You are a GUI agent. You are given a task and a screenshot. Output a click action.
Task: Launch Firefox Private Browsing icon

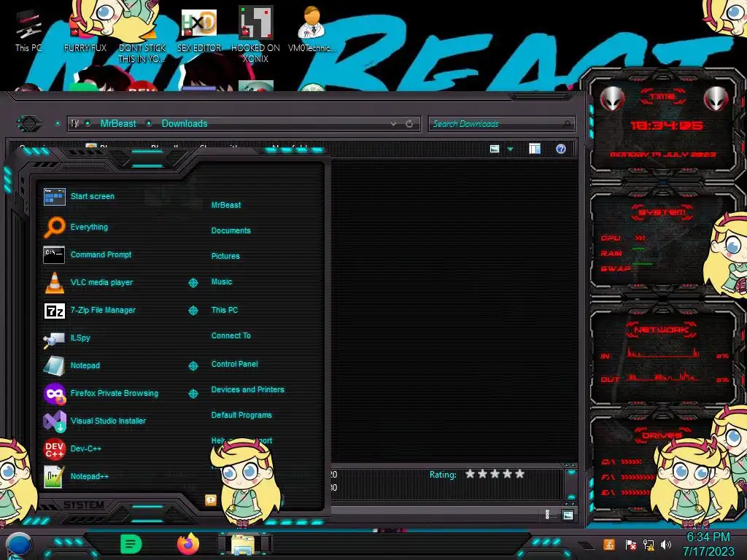[54, 394]
